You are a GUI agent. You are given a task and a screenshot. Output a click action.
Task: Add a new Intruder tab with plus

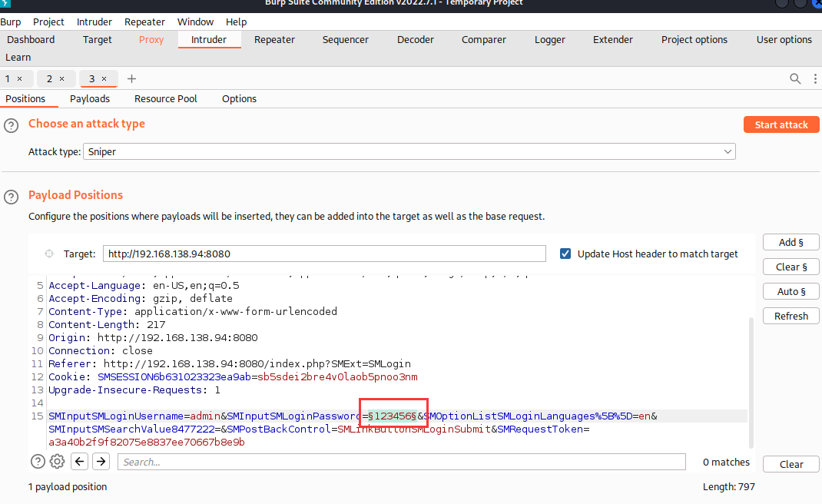(131, 78)
